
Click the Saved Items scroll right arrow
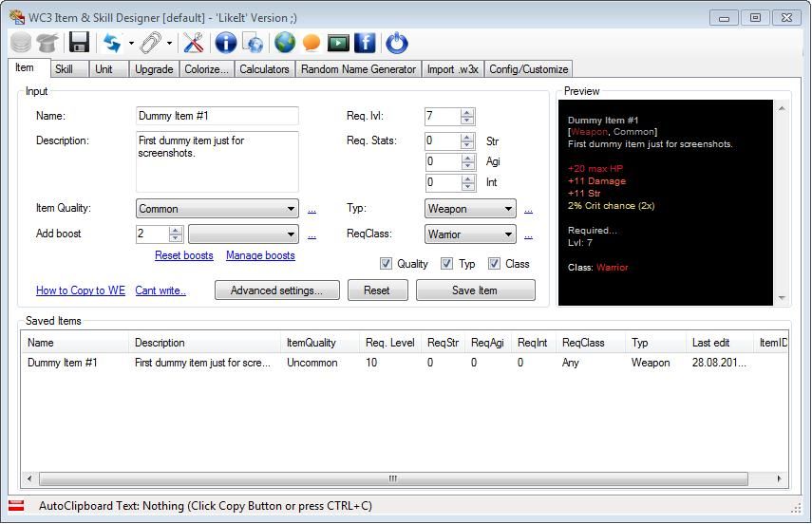coord(779,478)
